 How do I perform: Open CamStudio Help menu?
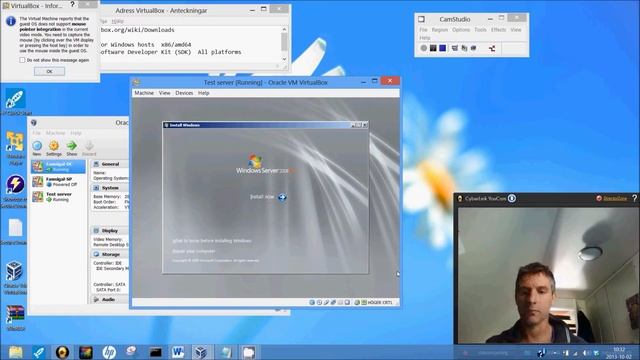point(424,38)
